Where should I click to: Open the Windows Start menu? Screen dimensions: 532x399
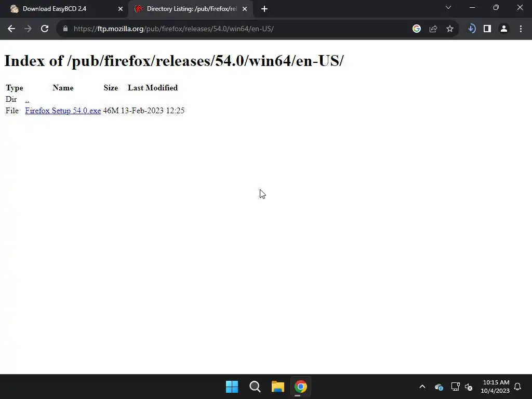(x=232, y=387)
